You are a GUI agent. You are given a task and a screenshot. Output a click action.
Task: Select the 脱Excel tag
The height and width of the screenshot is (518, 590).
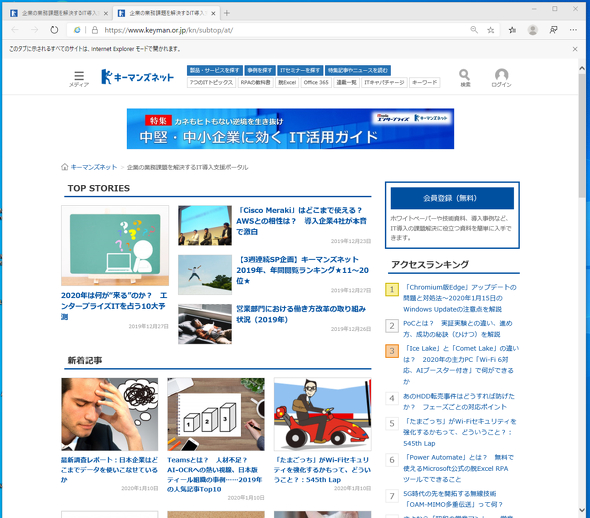(x=287, y=82)
